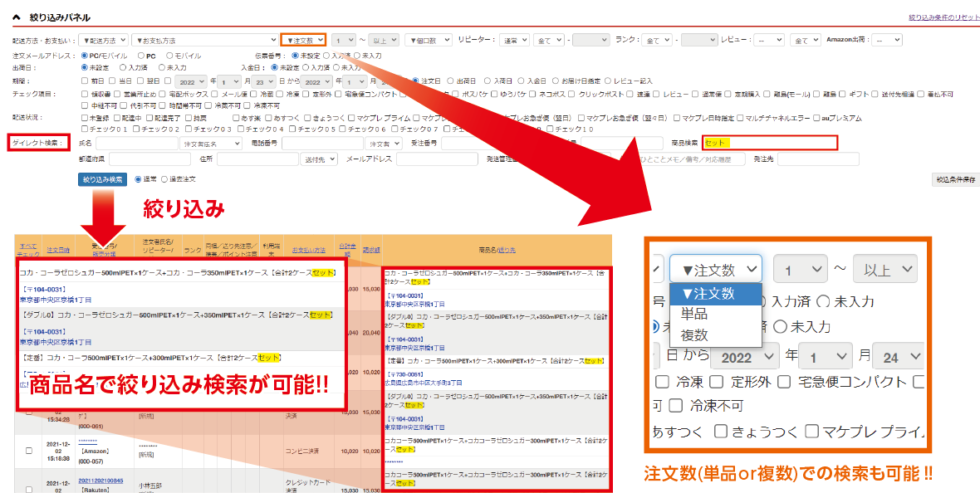Tick the Amazon order row checkbox
The height and width of the screenshot is (493, 980).
tap(29, 452)
